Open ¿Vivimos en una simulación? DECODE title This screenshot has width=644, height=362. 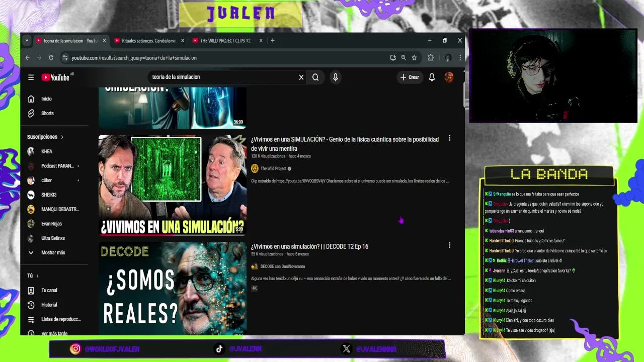[x=309, y=246]
